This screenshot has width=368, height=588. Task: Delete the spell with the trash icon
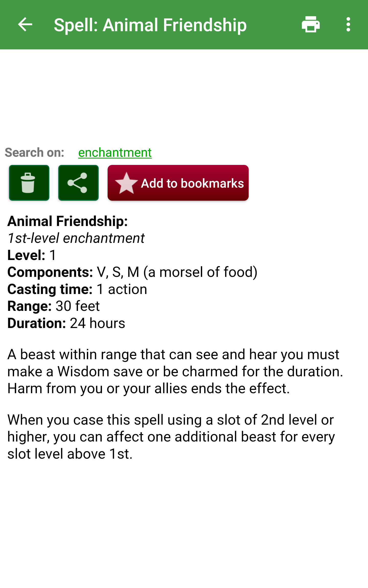29,183
